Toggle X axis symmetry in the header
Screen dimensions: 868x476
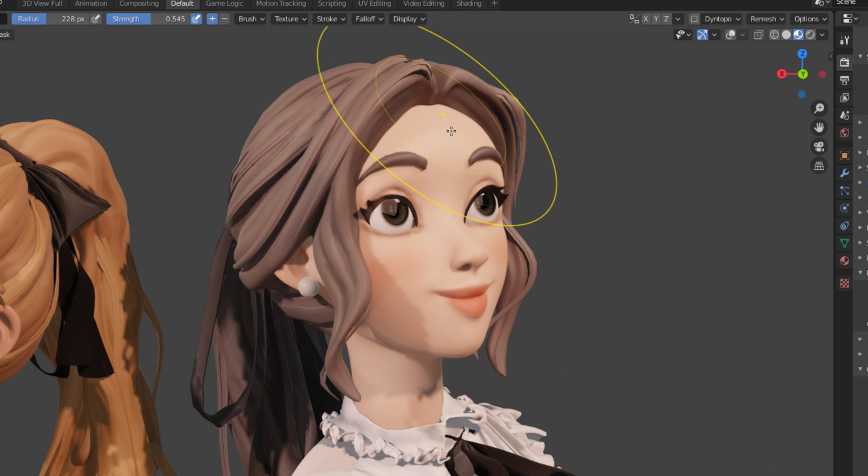point(646,19)
